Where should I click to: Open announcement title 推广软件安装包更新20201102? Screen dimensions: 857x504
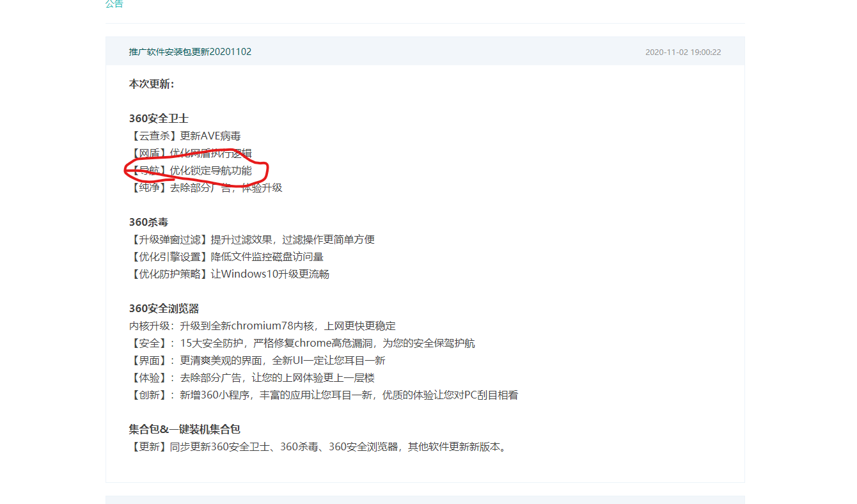190,52
